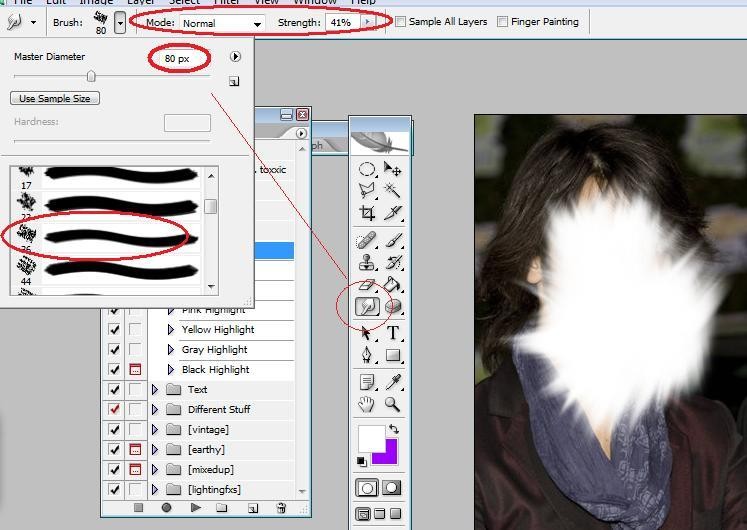Click the Master Diameter slider handle
This screenshot has width=747, height=530.
coord(91,76)
